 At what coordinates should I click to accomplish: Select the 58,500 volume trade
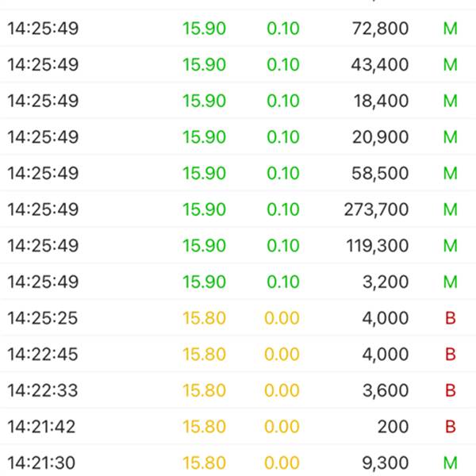(x=379, y=173)
